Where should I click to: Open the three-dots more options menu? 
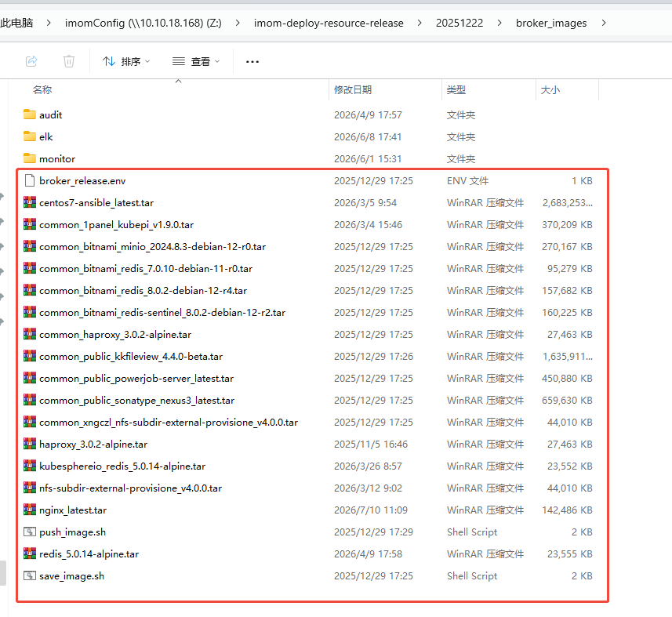point(252,62)
